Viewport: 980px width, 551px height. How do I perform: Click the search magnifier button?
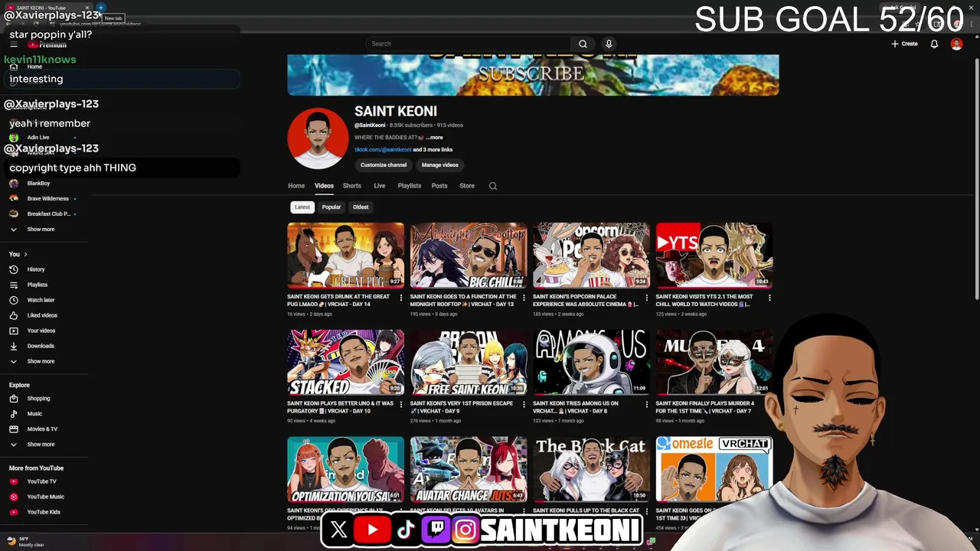click(x=583, y=44)
